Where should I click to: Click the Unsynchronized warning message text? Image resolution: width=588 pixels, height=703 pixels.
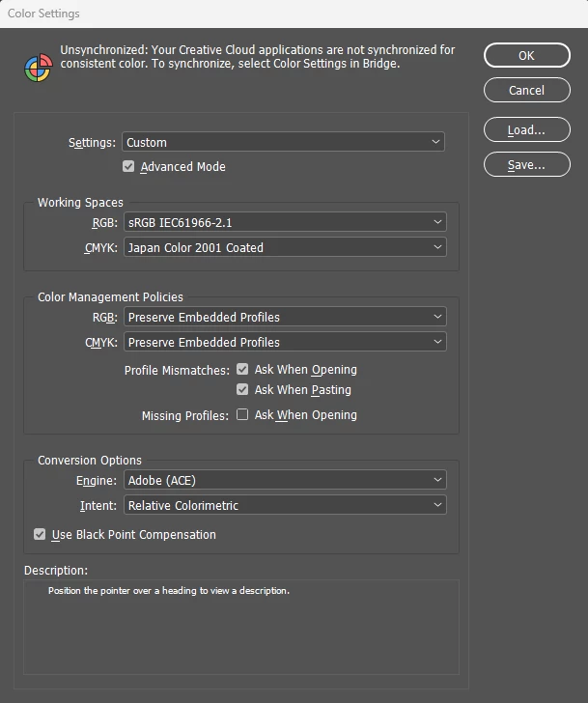(258, 56)
